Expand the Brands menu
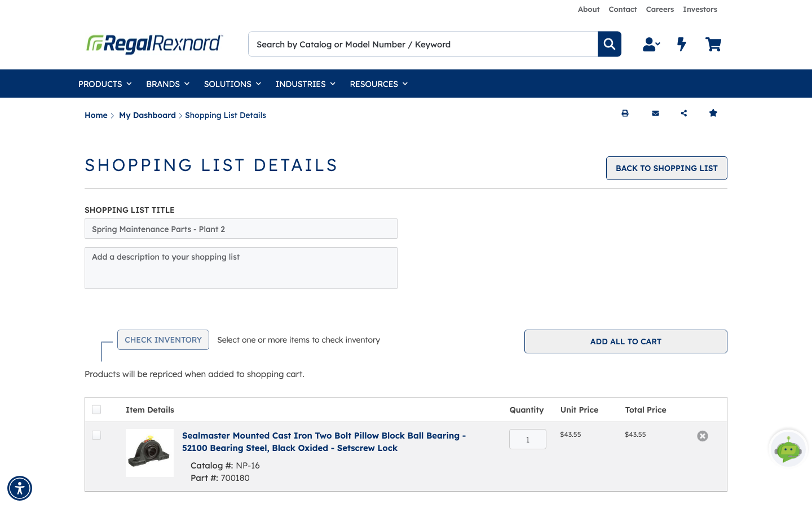Viewport: 812px width, 508px height. point(167,84)
